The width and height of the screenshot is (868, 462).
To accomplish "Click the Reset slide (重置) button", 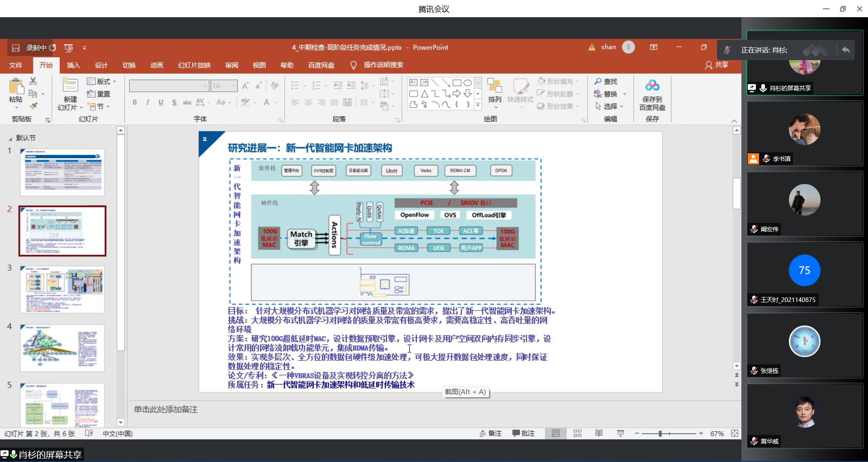I will click(99, 94).
